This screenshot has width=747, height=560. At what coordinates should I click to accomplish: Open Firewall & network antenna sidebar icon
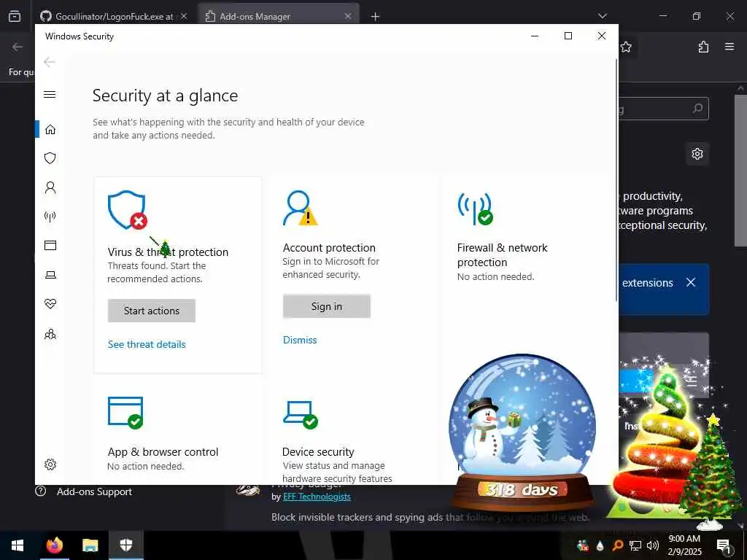pos(50,217)
